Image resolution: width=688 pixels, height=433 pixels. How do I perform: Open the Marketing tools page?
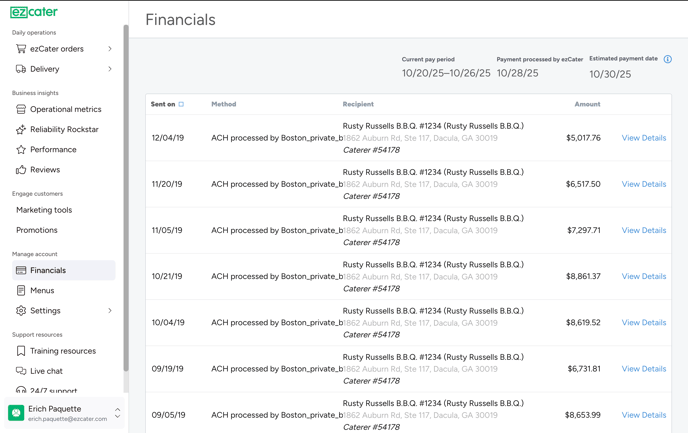pos(44,210)
